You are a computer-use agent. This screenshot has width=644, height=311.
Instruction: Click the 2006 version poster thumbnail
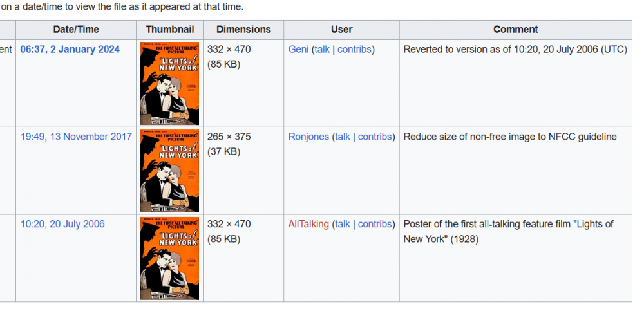(169, 258)
